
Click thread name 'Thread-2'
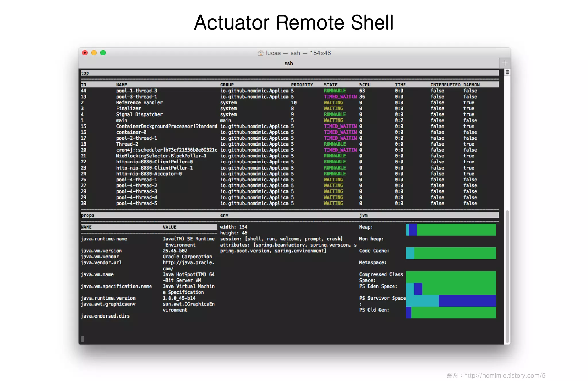[127, 144]
